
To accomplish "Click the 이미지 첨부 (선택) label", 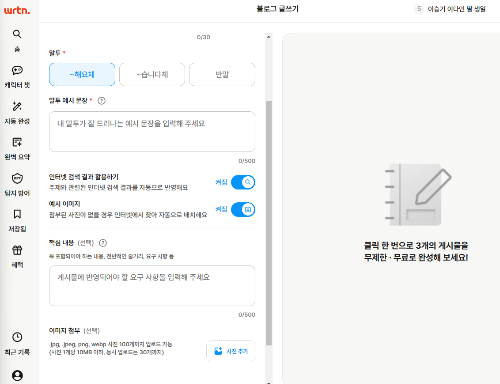I will [x=74, y=331].
